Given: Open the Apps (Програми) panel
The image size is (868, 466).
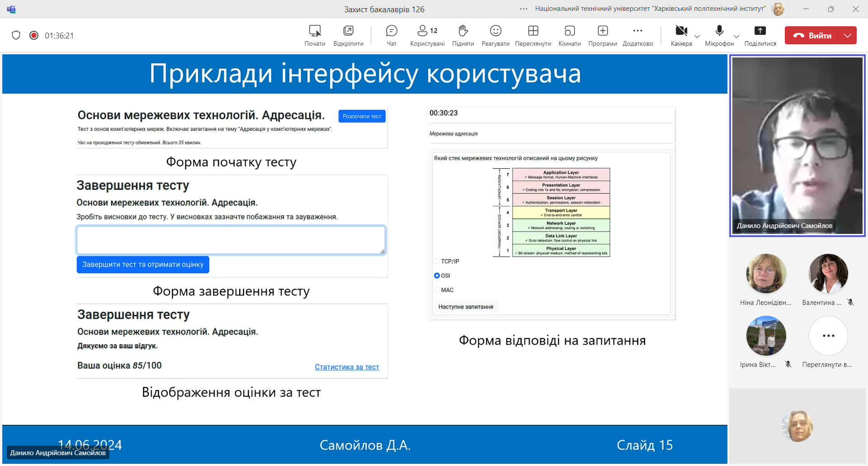Looking at the screenshot, I should (602, 35).
